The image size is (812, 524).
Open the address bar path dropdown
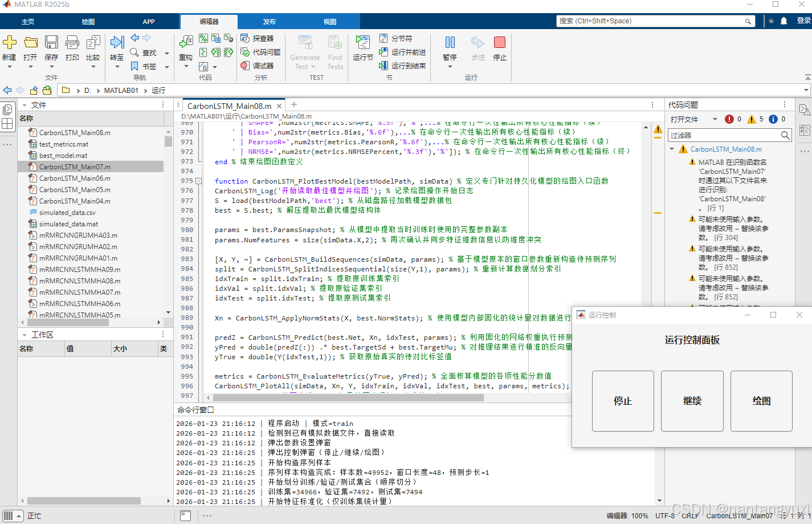coord(806,90)
